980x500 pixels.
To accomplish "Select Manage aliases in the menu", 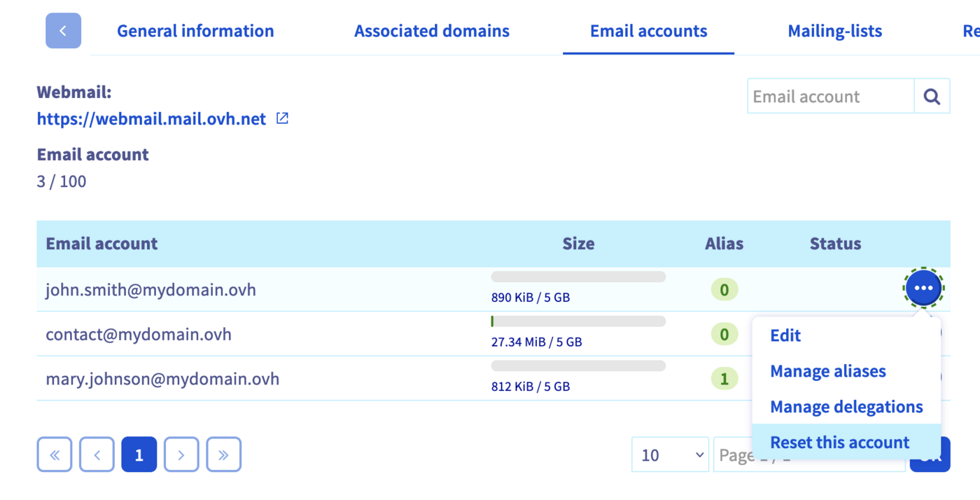I will [827, 371].
